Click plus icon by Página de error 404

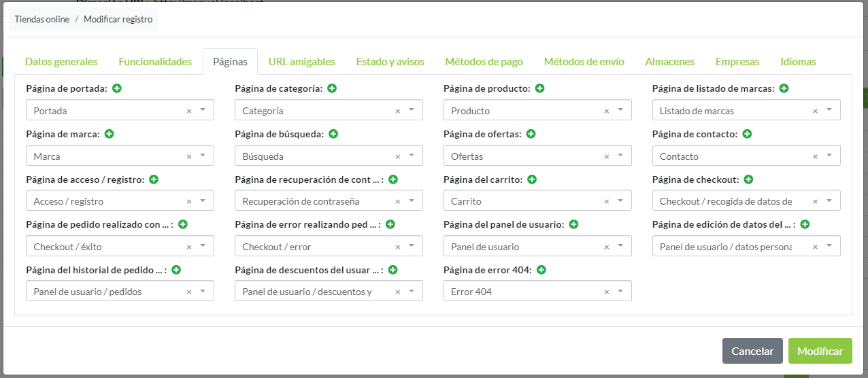click(x=541, y=270)
